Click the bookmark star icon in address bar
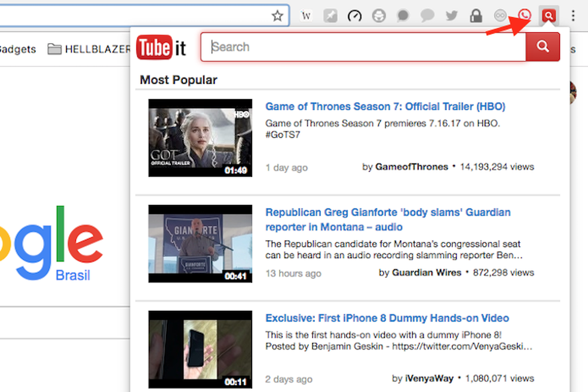 click(277, 16)
